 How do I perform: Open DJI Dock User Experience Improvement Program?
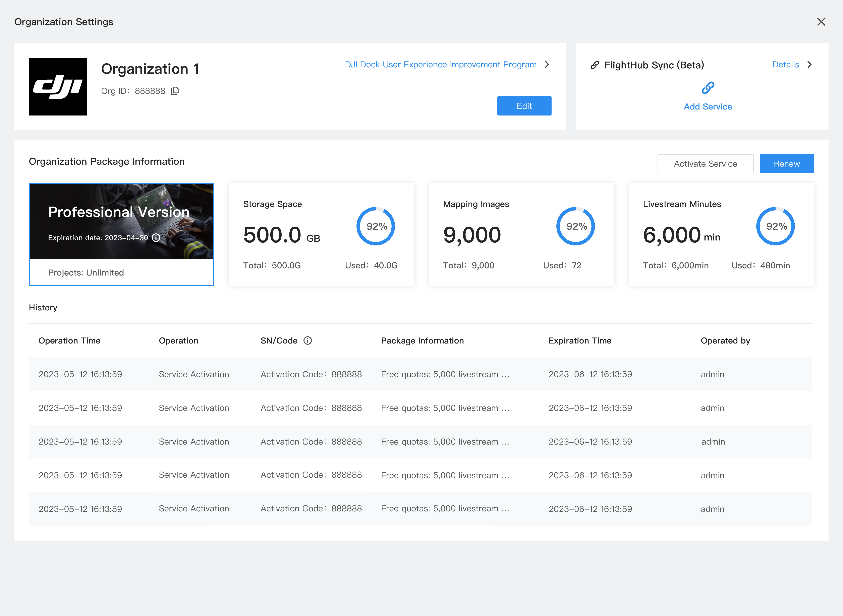tap(440, 65)
